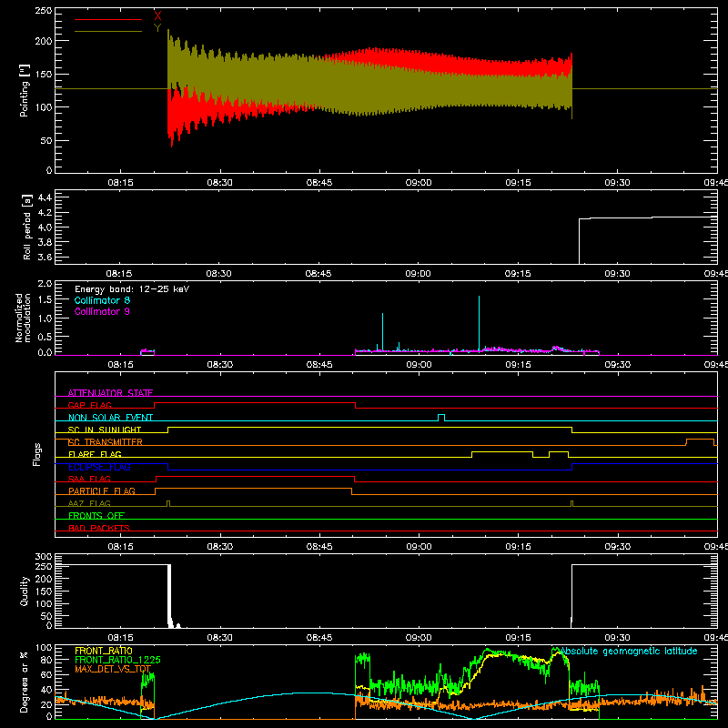
Task: Click the olive 'Y' legend label
Action: pyautogui.click(x=157, y=28)
